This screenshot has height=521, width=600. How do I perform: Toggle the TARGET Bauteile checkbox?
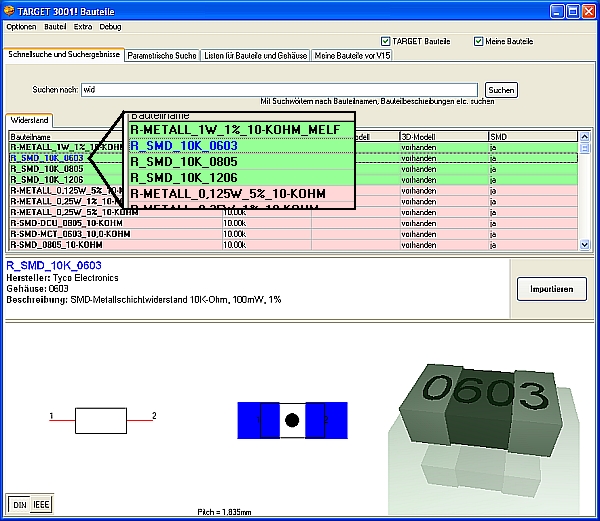tap(386, 41)
